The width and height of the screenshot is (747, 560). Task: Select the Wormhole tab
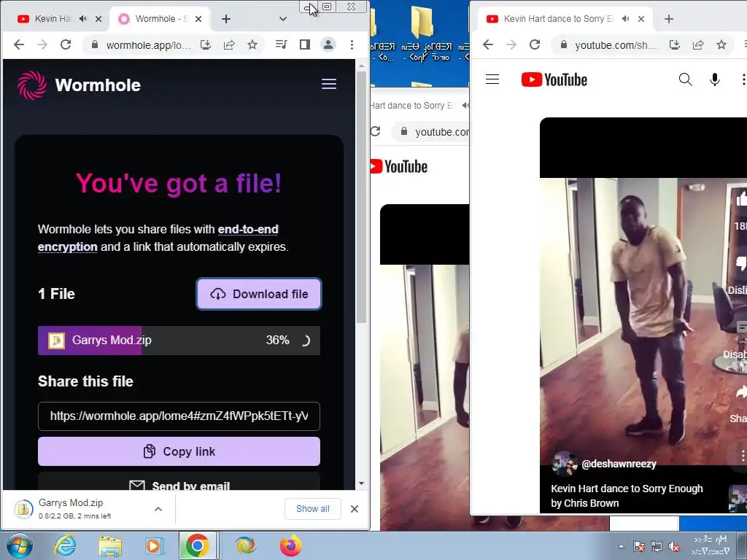(x=160, y=18)
